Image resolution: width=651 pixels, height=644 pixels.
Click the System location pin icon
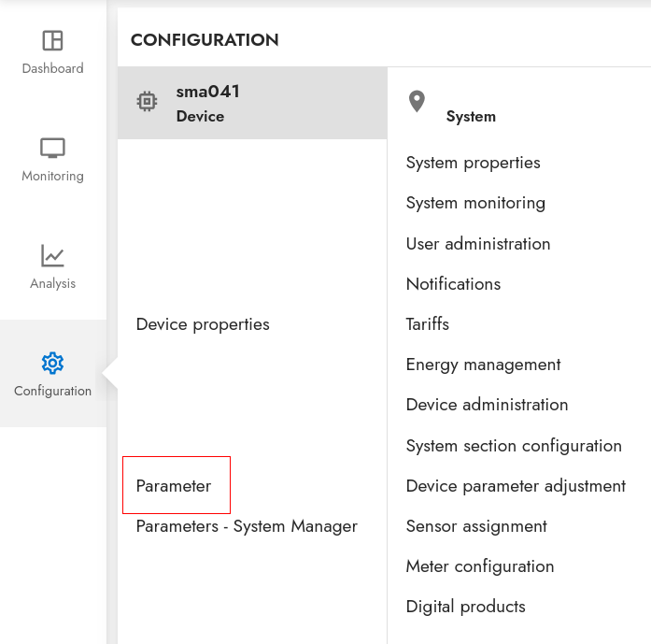click(417, 101)
